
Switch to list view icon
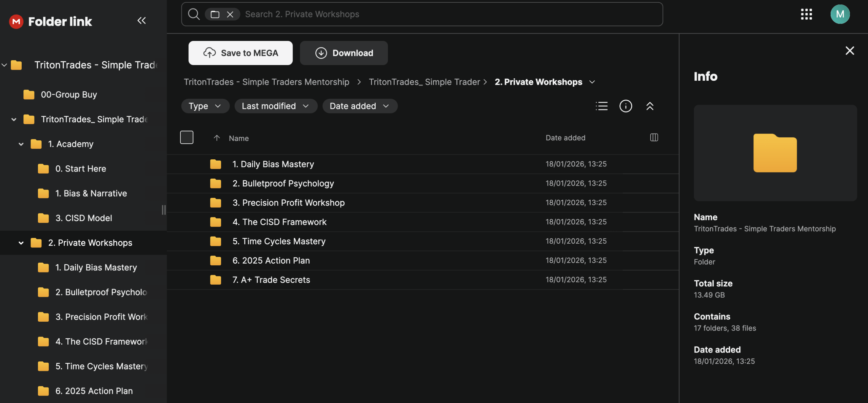point(601,106)
